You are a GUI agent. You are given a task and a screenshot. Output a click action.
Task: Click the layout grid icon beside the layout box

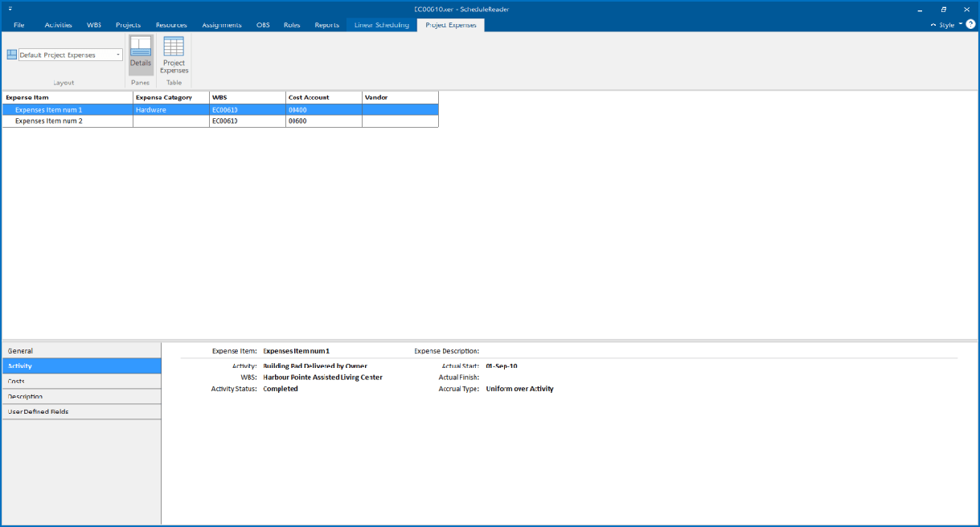(x=11, y=55)
